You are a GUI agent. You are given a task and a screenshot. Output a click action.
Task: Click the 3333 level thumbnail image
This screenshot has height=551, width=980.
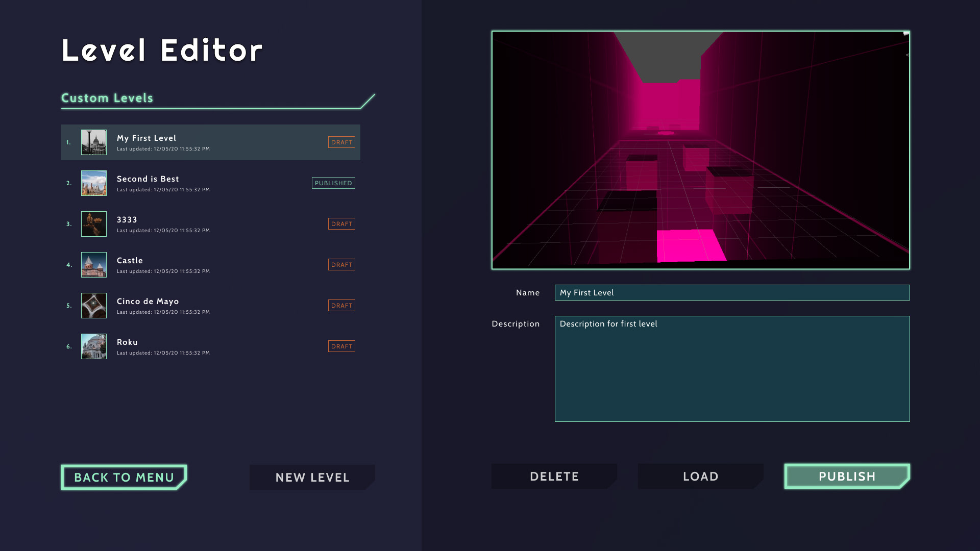[94, 224]
